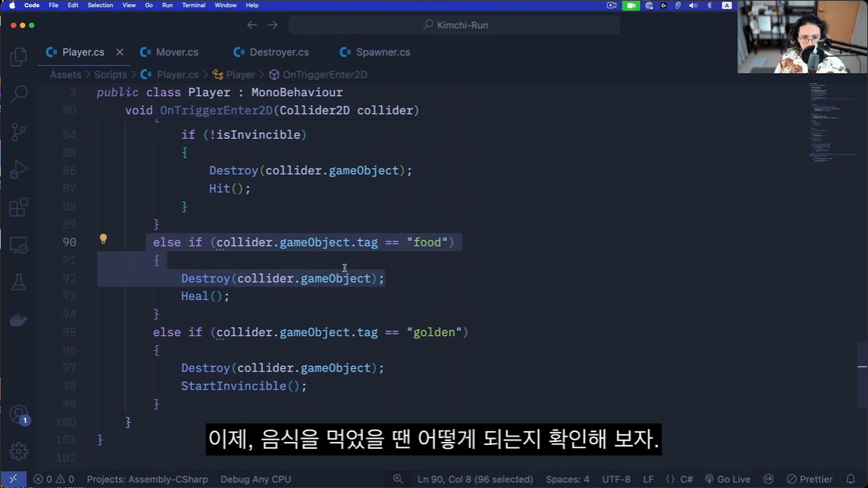Click Debug Any CPU in status bar
Viewport: 868px width, 488px height.
click(x=256, y=479)
